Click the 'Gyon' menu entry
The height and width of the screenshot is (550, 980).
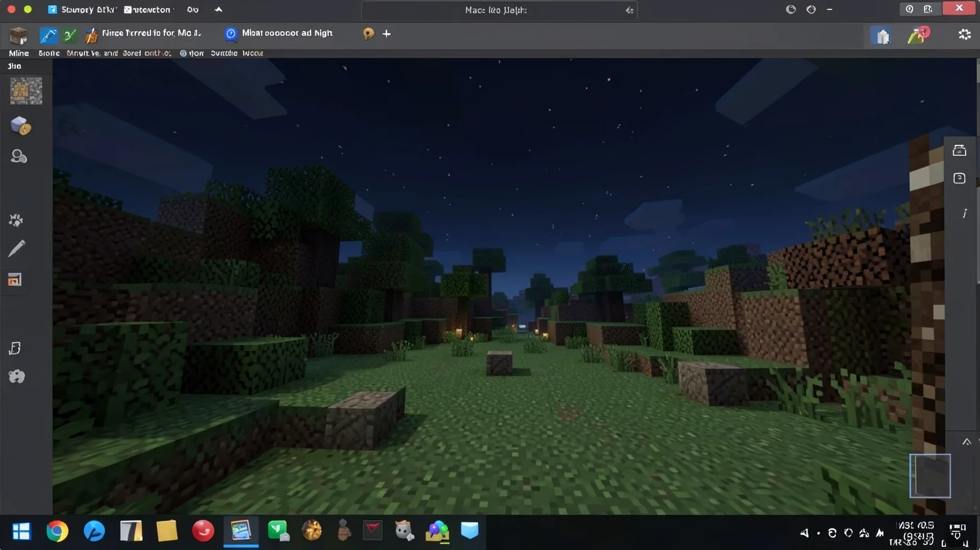192,53
